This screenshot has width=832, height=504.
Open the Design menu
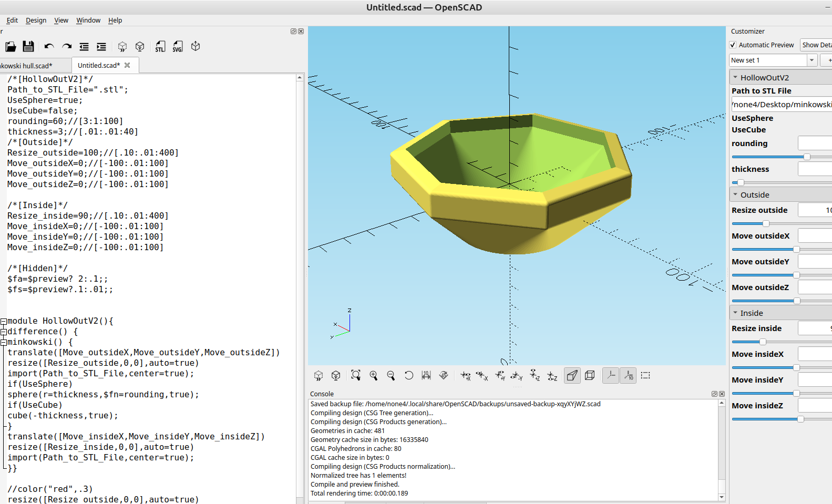click(x=36, y=20)
